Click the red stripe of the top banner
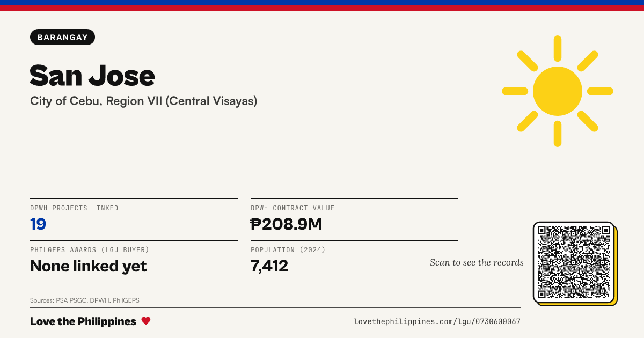 pos(322,8)
